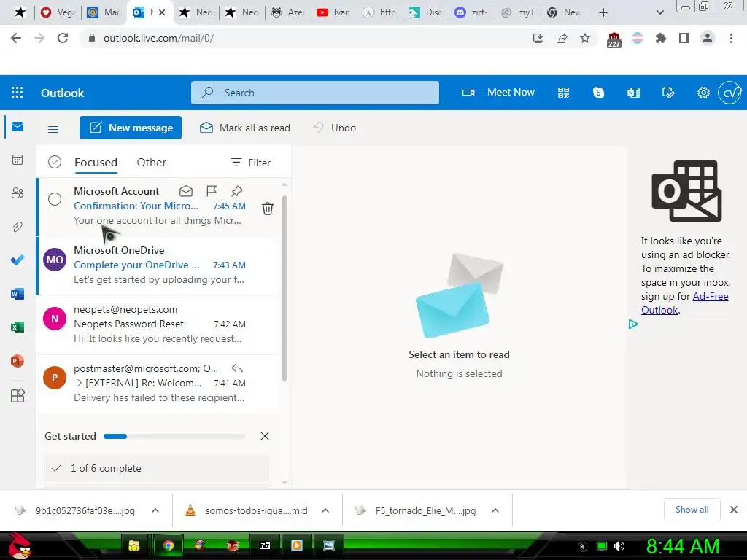
Task: Click the Search input field
Action: coord(315,93)
